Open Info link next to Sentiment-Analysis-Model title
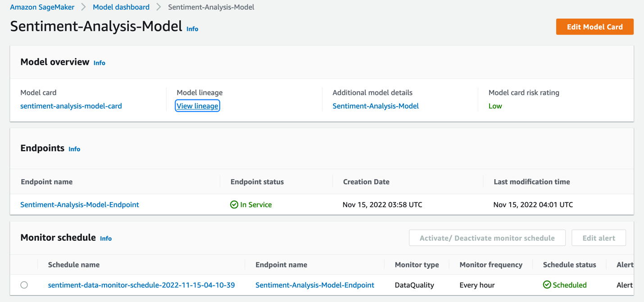 [x=192, y=29]
